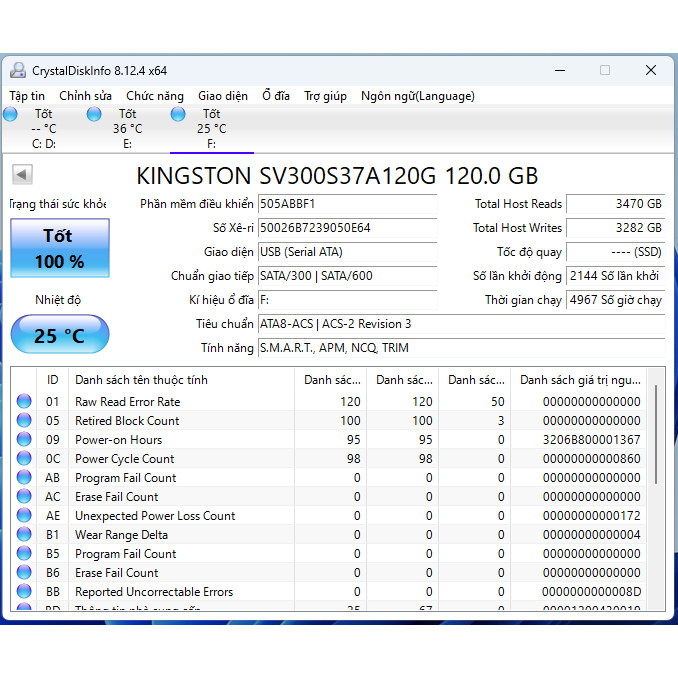The height and width of the screenshot is (678, 678).
Task: Open the Chỉnh sửa menu
Action: [x=85, y=96]
